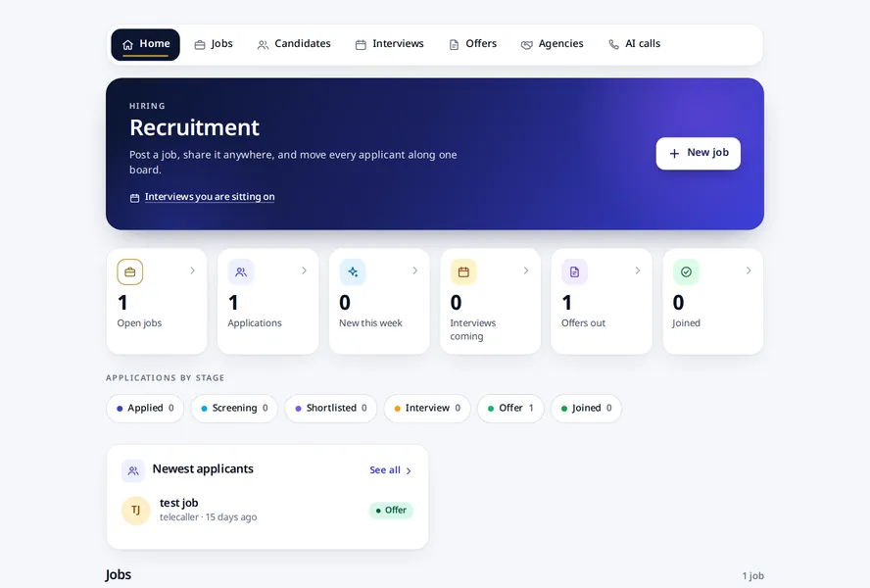
Task: Click the '1 job' count text
Action: 753,576
